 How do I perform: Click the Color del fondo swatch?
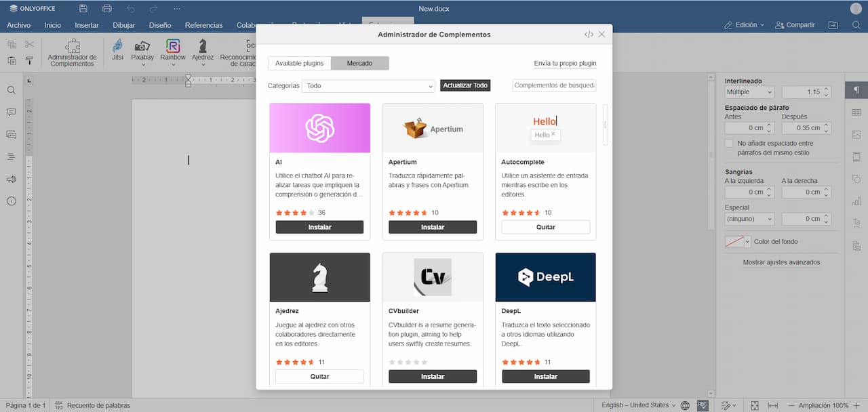click(x=734, y=242)
